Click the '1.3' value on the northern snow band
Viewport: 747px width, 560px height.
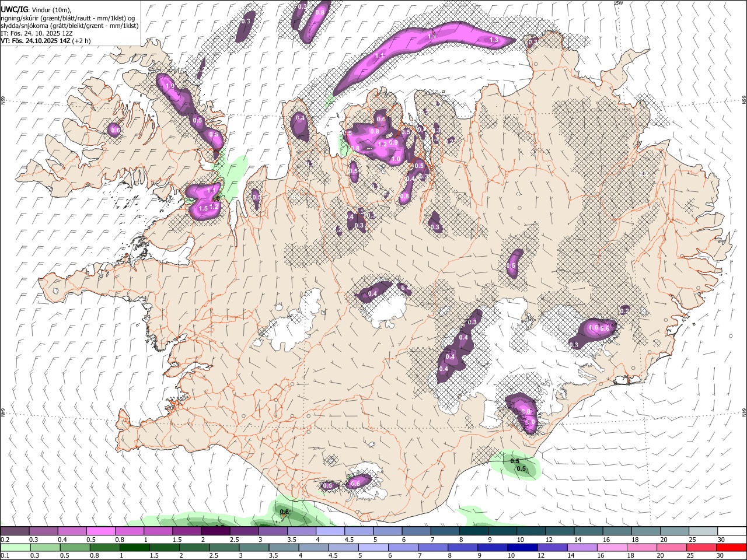click(494, 40)
